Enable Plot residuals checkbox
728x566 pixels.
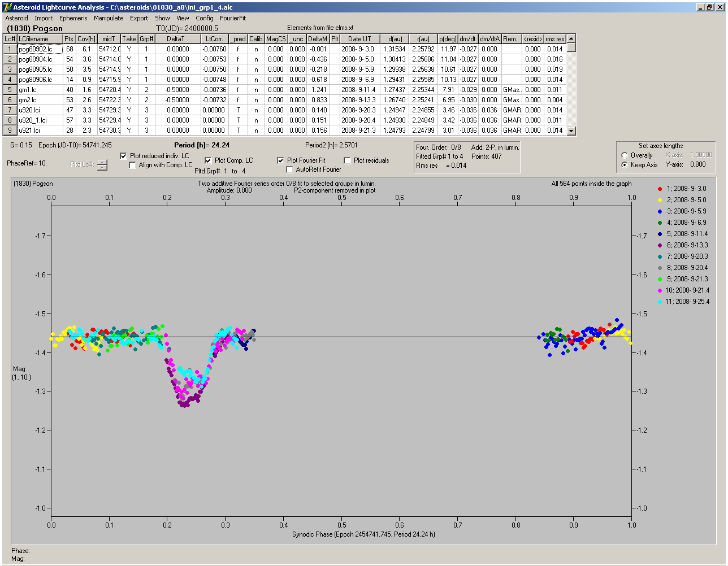(347, 160)
